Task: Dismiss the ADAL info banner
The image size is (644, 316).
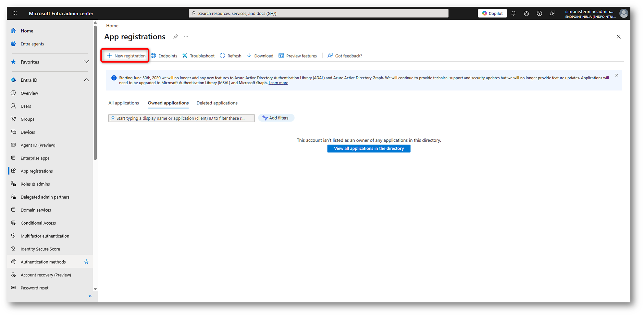Action: (x=617, y=76)
